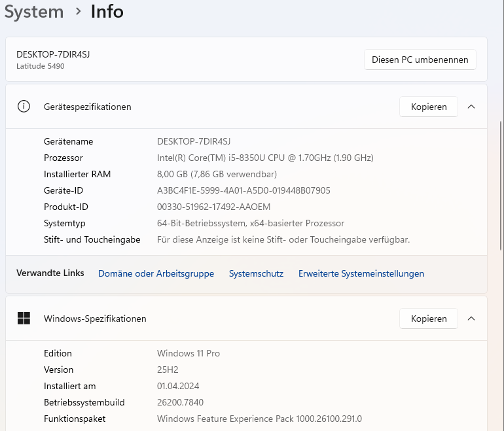The width and height of the screenshot is (504, 431).
Task: Click the Gerätespezifikationen header title
Action: click(x=88, y=107)
